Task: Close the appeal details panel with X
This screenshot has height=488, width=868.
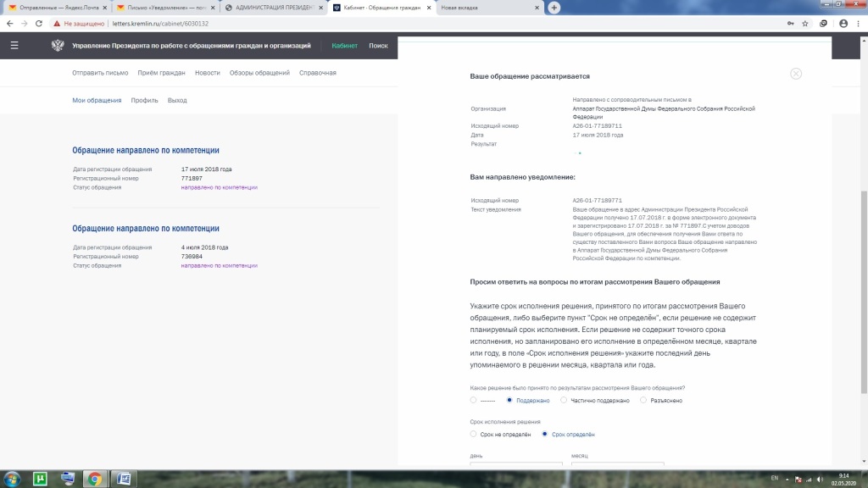Action: coord(795,74)
